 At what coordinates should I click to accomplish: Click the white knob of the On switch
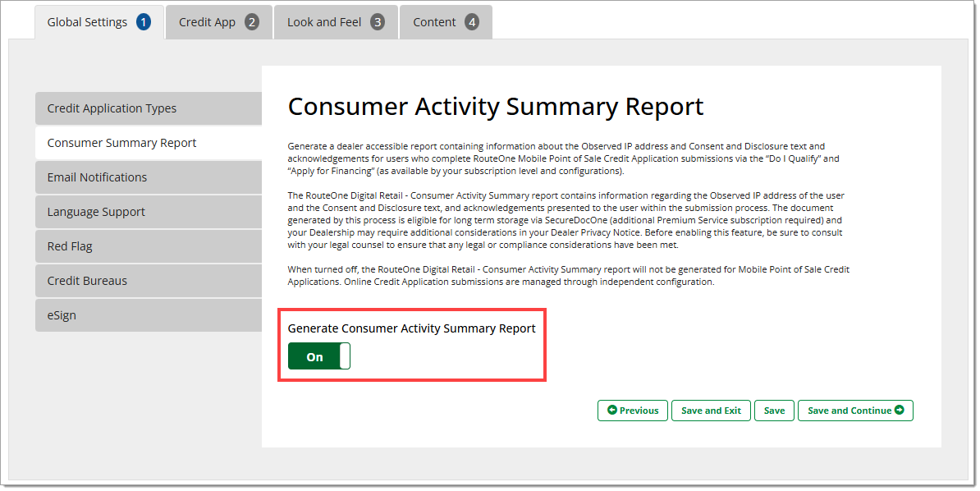(x=345, y=356)
